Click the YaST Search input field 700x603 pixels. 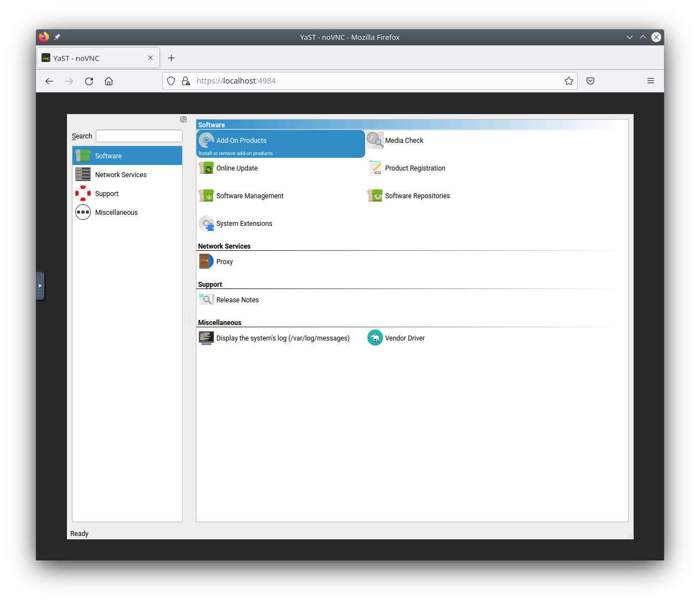click(139, 136)
